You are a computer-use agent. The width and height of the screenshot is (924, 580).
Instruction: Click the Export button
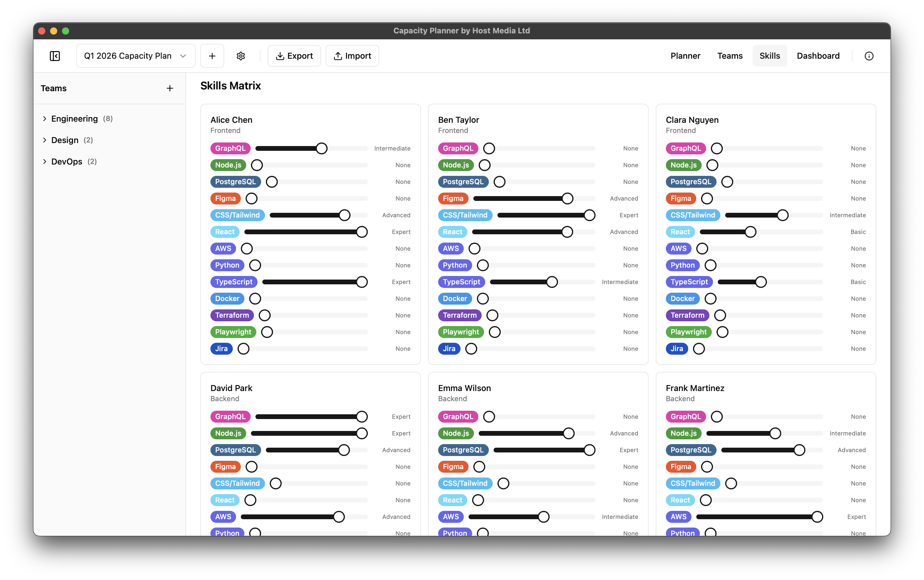(x=294, y=56)
